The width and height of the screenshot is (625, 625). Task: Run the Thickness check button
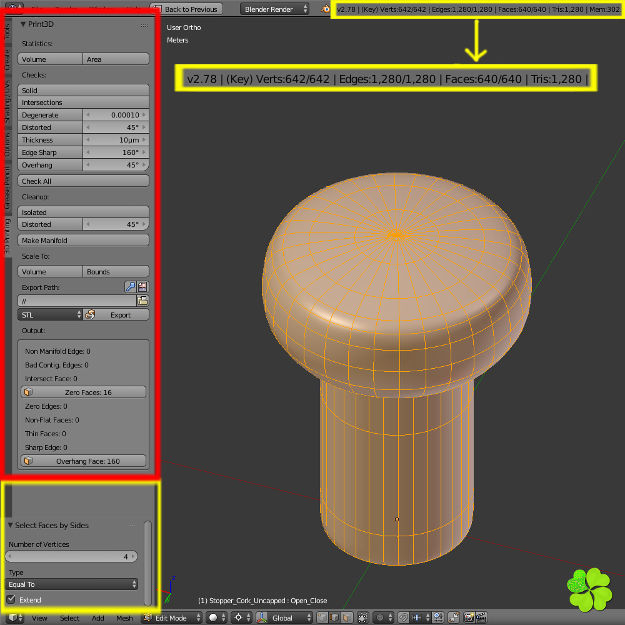click(x=50, y=140)
